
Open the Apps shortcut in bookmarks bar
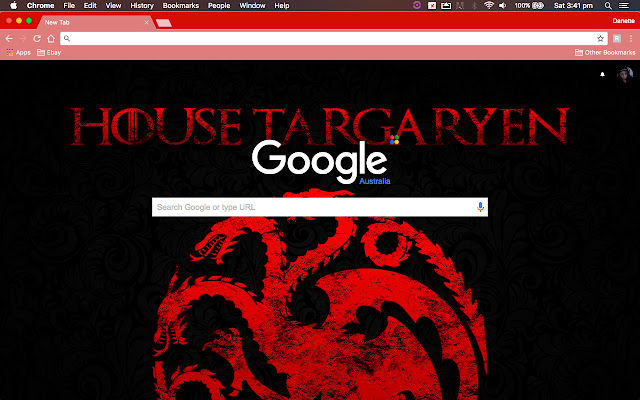[18, 52]
